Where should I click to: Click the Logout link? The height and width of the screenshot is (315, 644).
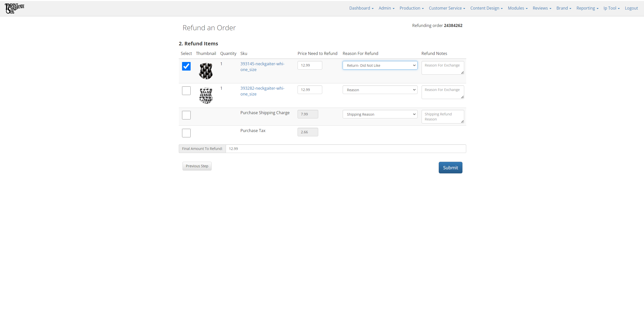tap(631, 8)
